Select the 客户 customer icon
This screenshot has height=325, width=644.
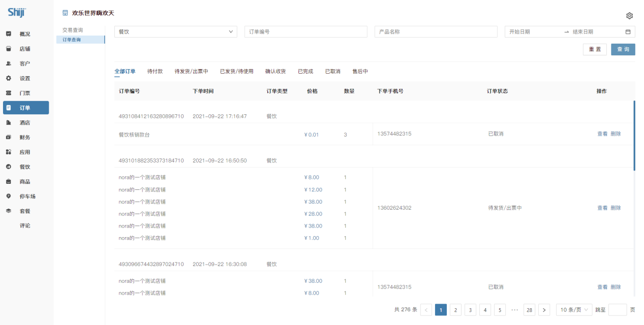(9, 63)
